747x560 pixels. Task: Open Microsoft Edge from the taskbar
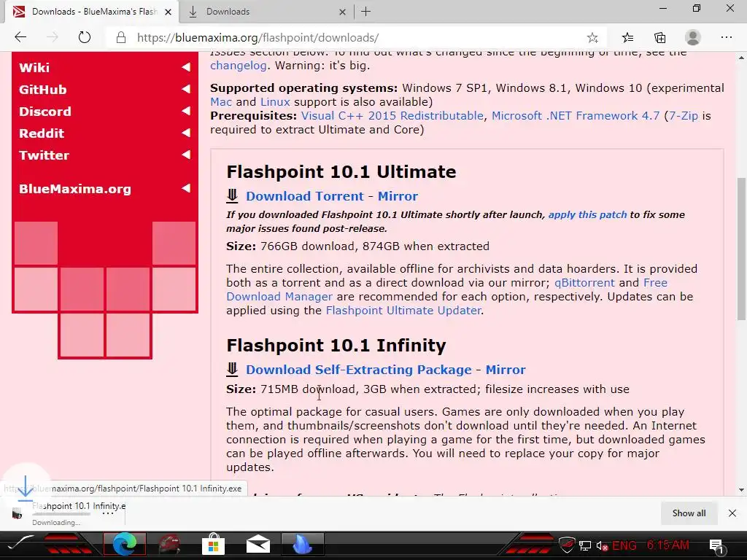(124, 544)
